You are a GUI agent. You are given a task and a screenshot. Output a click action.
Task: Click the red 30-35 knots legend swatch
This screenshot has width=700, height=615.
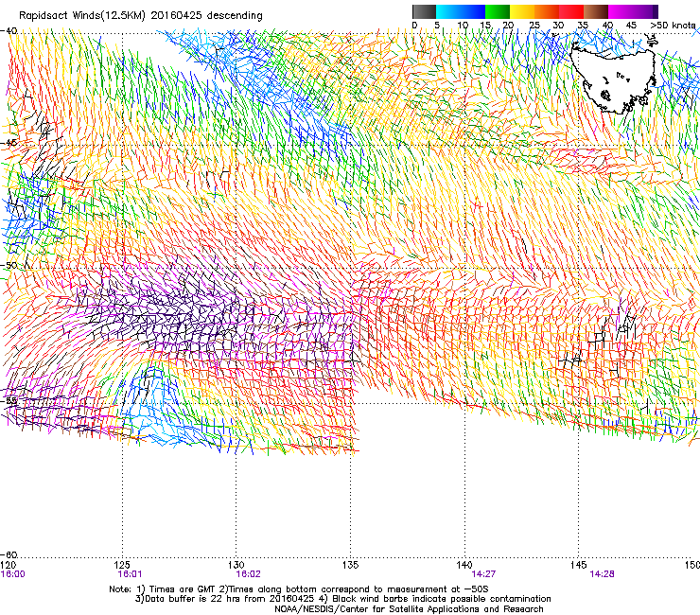[571, 11]
